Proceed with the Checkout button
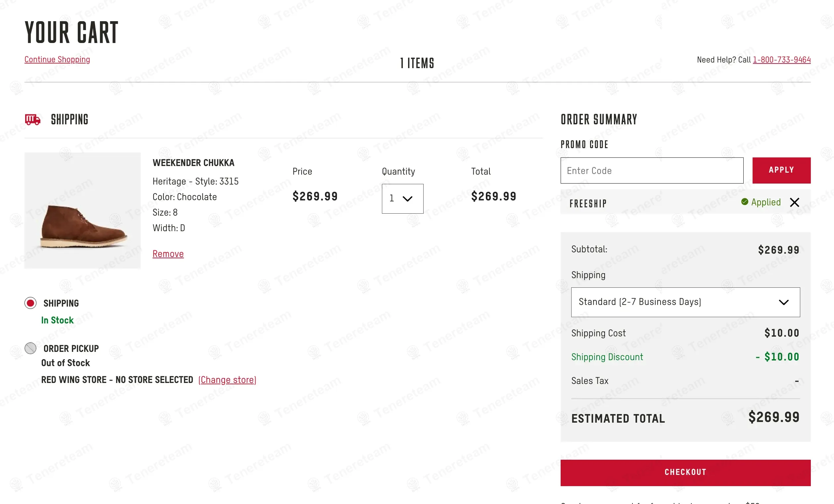The width and height of the screenshot is (834, 504). pos(685,472)
